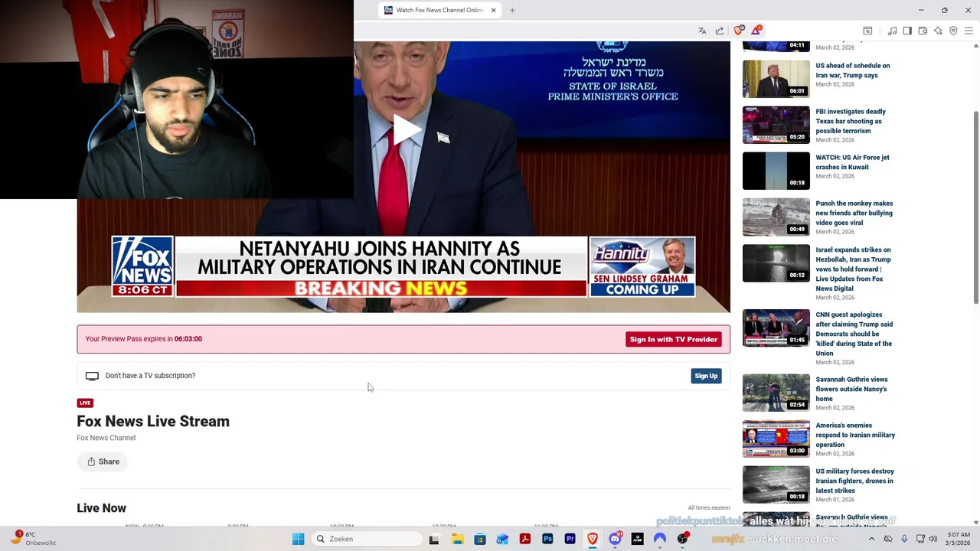Click the 02:54 Savannah Guthrie thumbnail
This screenshot has width=980, height=551.
[x=776, y=393]
